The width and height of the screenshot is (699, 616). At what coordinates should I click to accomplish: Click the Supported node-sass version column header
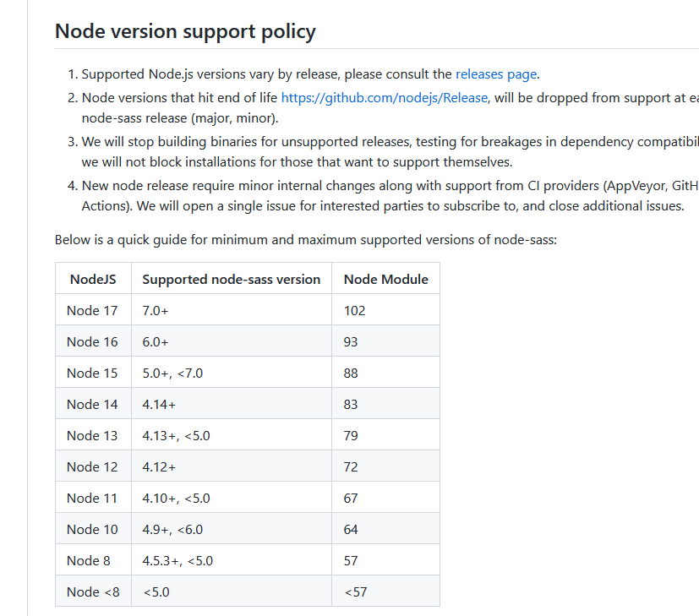231,279
